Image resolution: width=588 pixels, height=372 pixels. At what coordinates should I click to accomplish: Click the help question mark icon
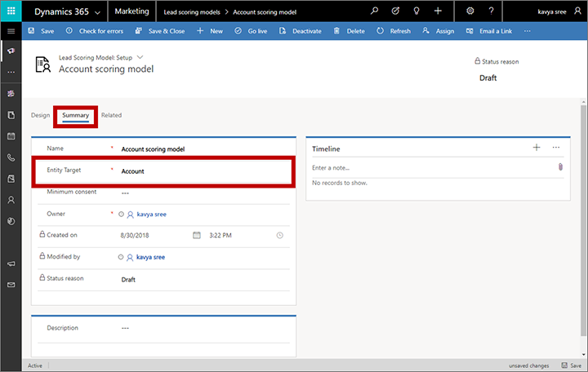[x=490, y=11]
